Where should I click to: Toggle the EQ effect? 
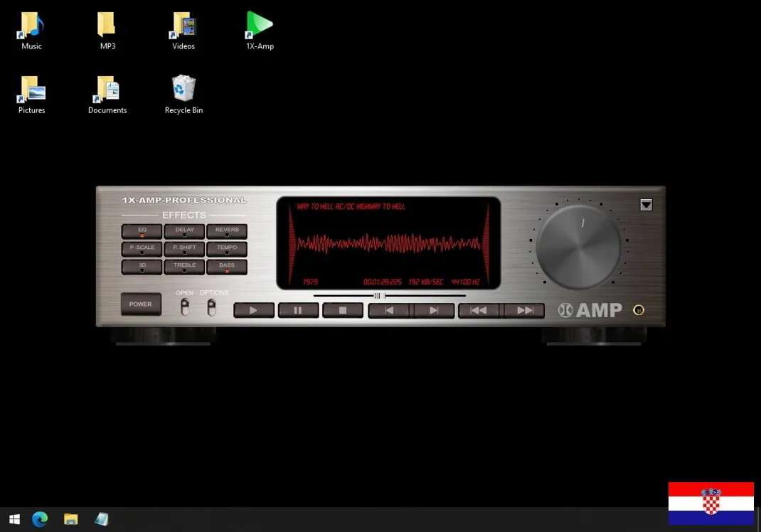[142, 231]
